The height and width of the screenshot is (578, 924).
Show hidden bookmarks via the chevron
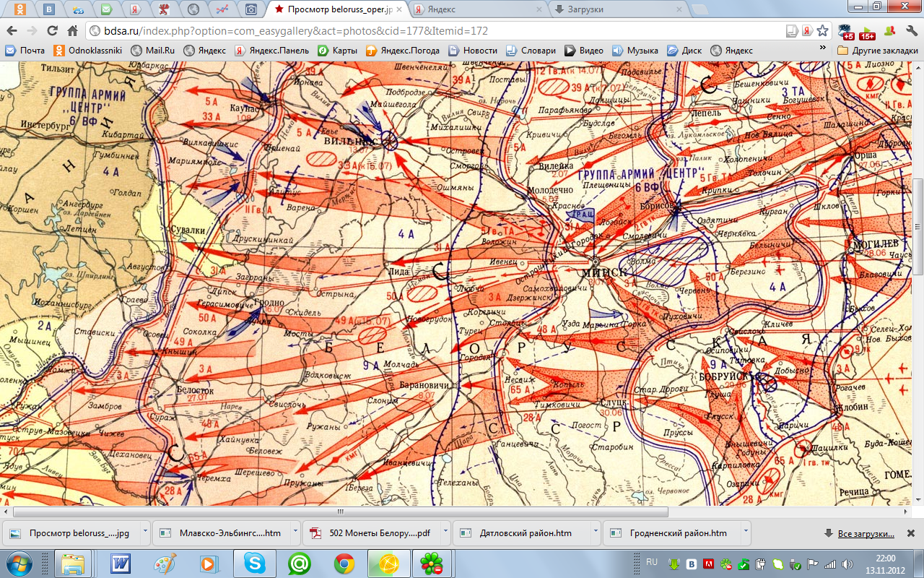824,51
